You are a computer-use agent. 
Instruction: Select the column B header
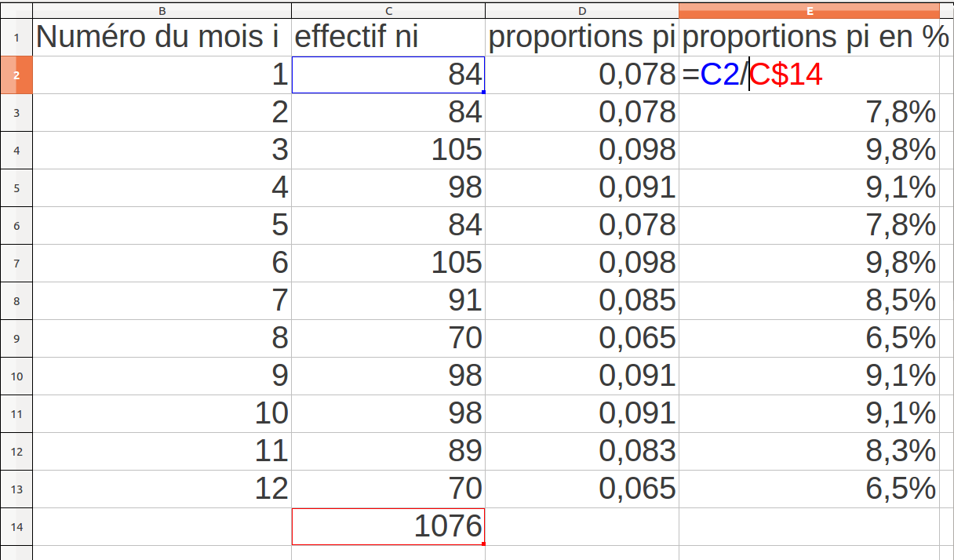pos(162,10)
